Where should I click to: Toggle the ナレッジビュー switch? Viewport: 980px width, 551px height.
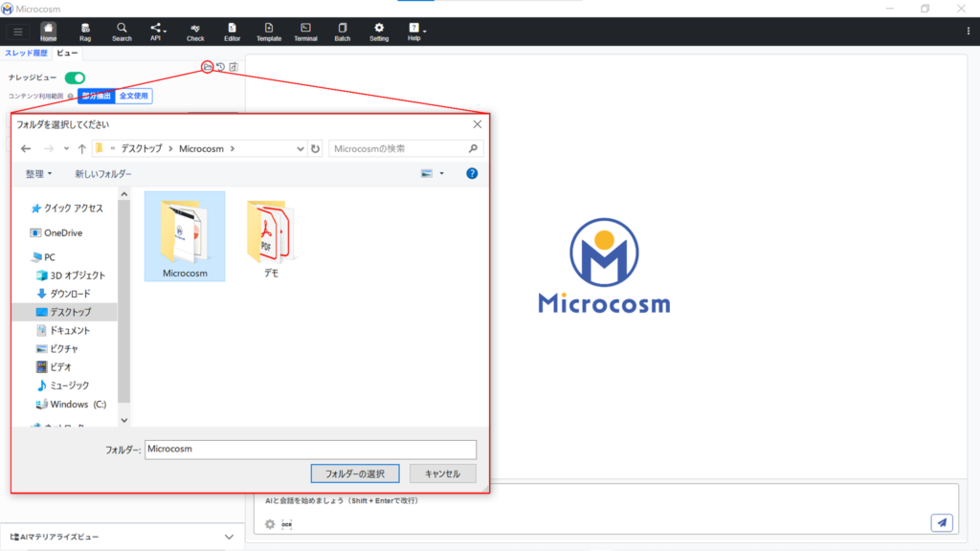(75, 78)
